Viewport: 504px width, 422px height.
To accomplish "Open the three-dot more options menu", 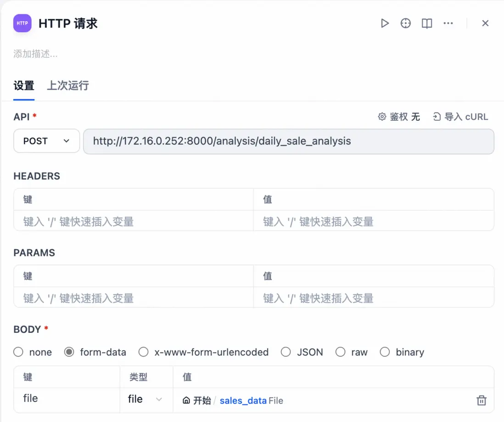I will tap(448, 23).
